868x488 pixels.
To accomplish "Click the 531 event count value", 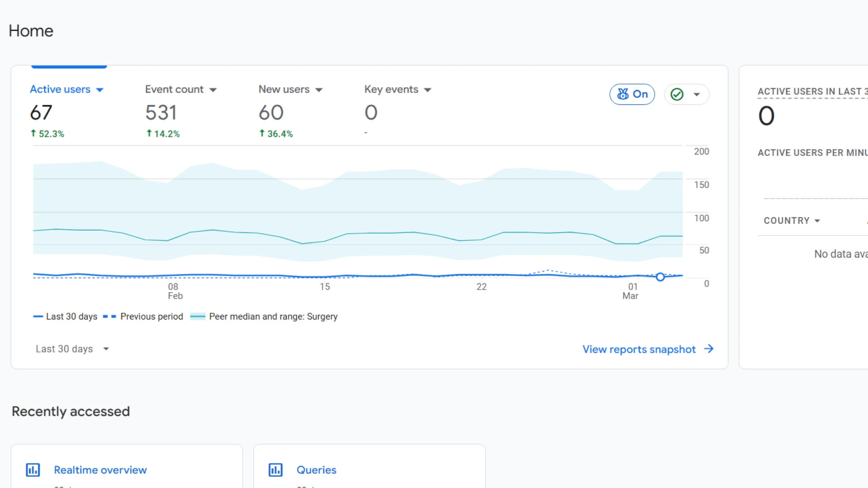I will click(161, 113).
